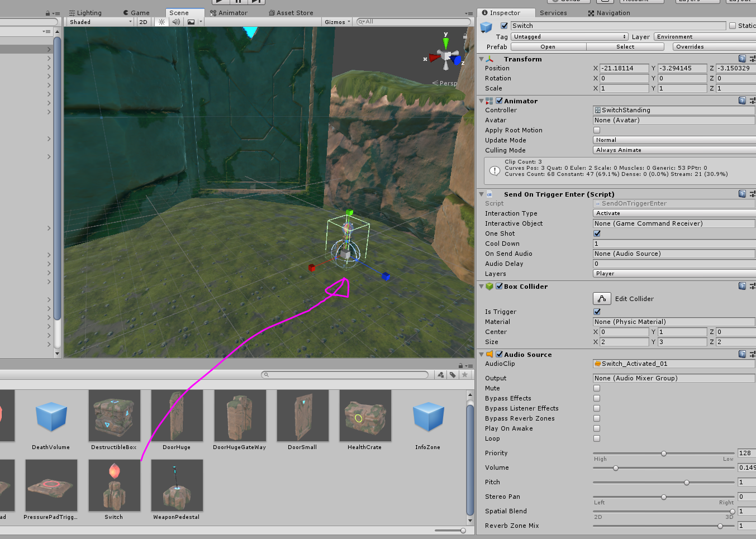The height and width of the screenshot is (539, 756).
Task: Click the Animator component icon
Action: 489,101
